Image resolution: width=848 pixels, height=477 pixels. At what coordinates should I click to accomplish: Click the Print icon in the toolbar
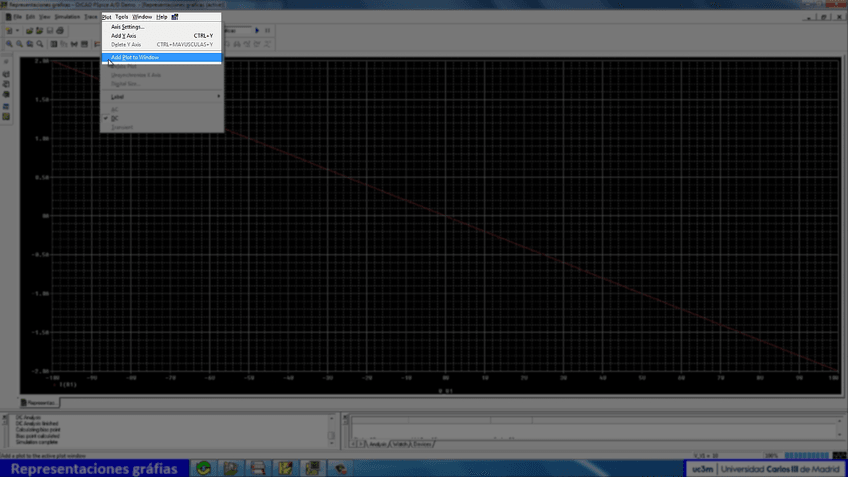pos(60,31)
